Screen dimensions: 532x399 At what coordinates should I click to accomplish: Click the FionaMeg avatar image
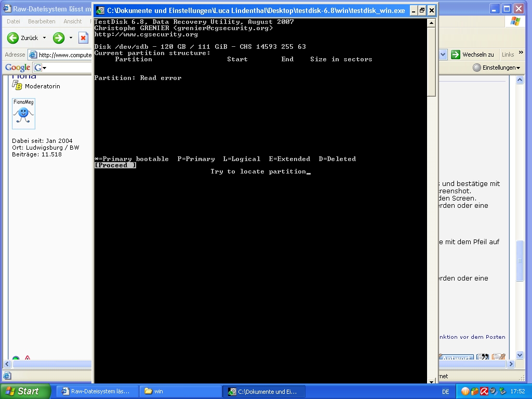[x=23, y=114]
